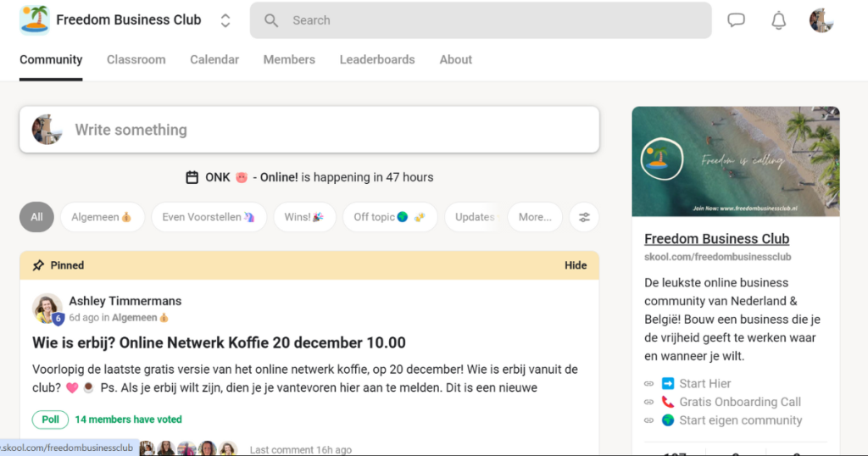Viewport: 868px width, 456px height.
Task: Open the Wie is erbij? Online Netwerk Koffie post
Action: pos(219,342)
